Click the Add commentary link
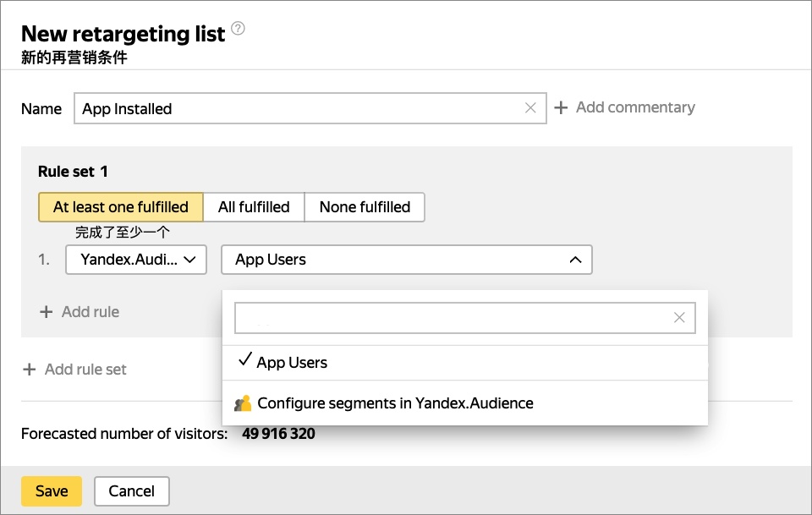The width and height of the screenshot is (812, 515). [635, 107]
